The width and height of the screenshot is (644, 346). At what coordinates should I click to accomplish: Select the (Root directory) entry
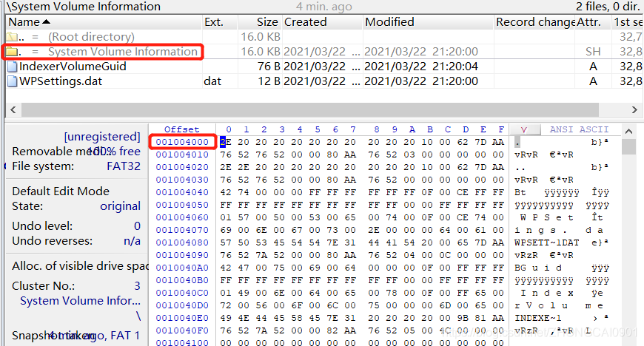(x=91, y=37)
